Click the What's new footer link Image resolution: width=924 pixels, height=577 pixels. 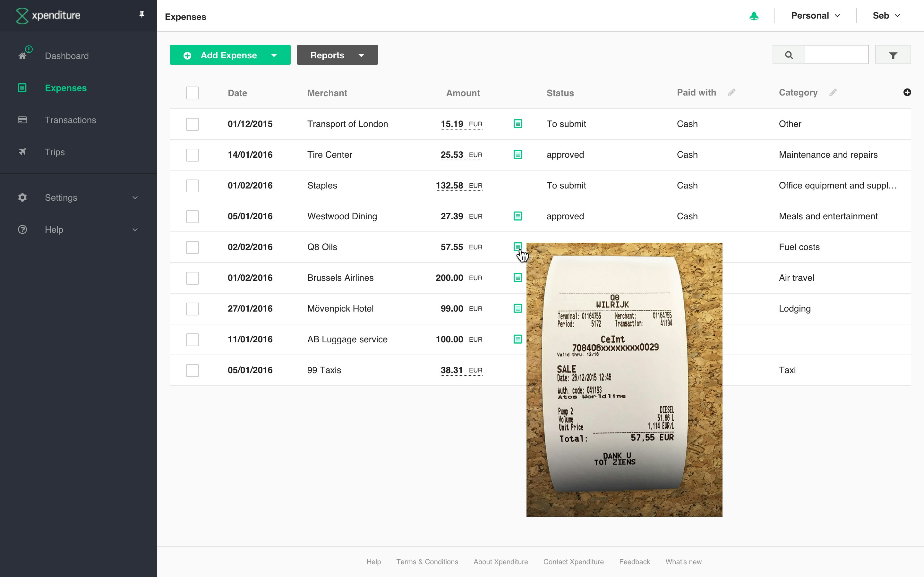(683, 562)
